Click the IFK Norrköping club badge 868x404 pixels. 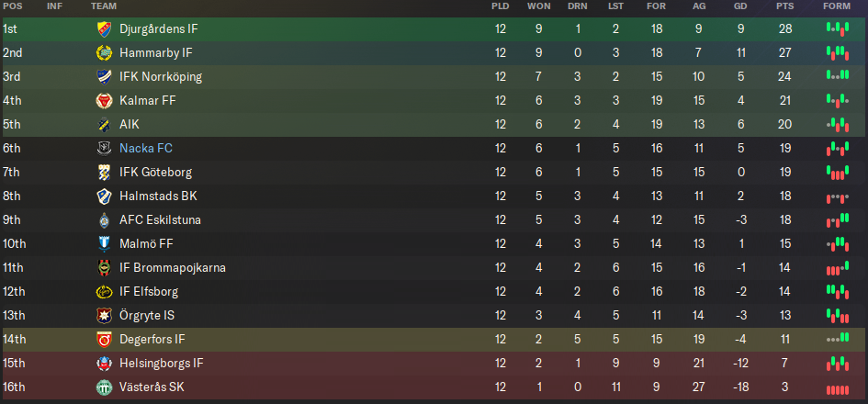[x=103, y=77]
